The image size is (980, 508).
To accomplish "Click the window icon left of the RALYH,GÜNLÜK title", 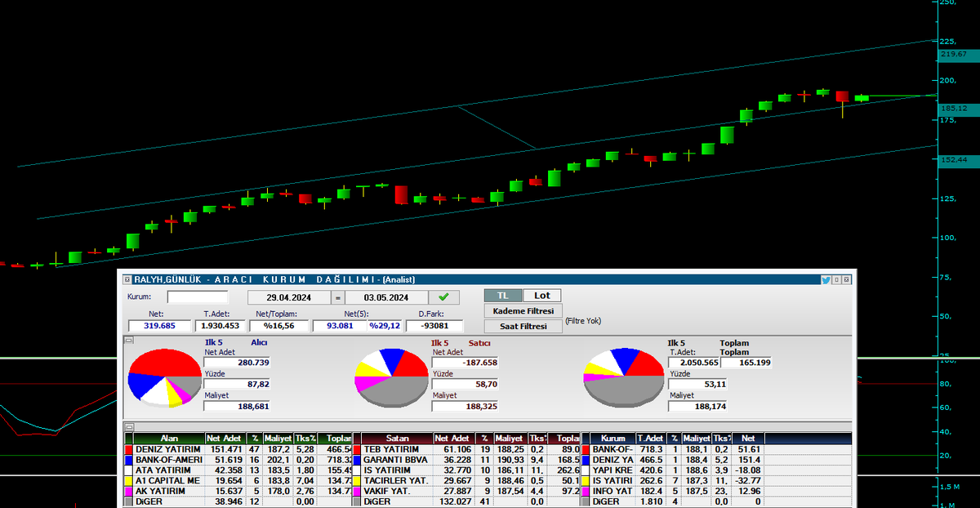I will pyautogui.click(x=127, y=279).
